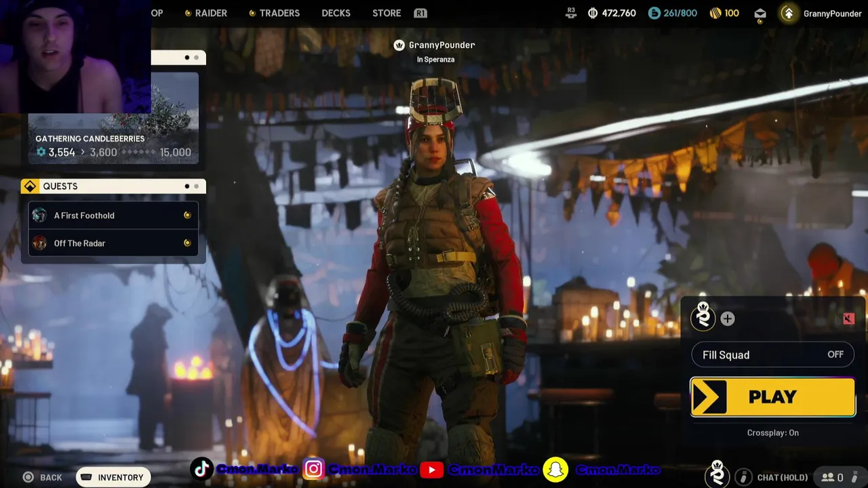Switch to the Decks tab
868x488 pixels.
coord(336,13)
